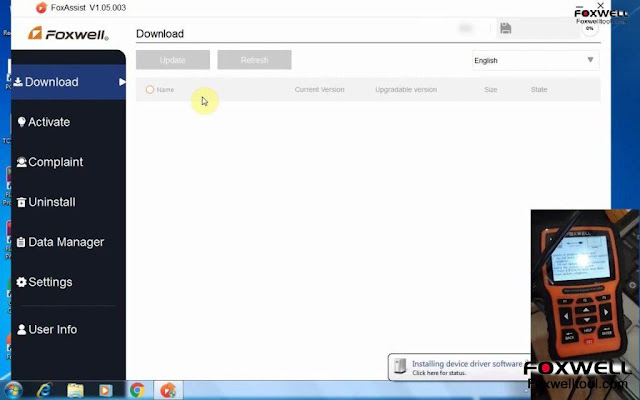
Task: Click the Update button
Action: pos(173,60)
